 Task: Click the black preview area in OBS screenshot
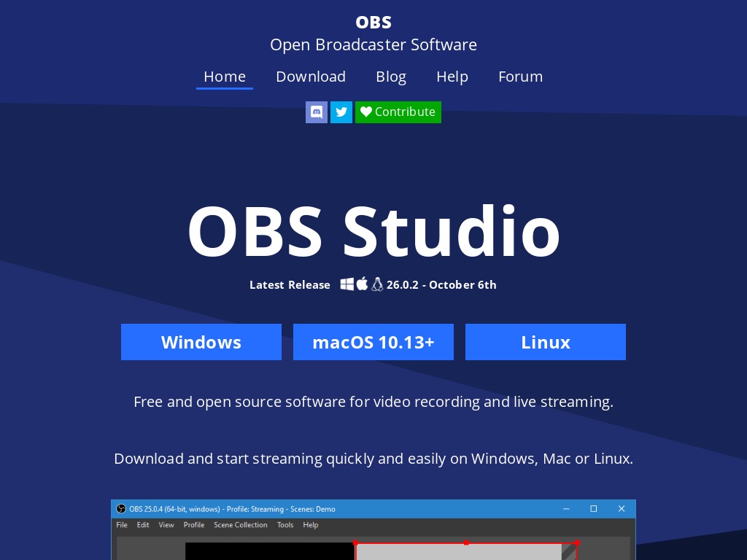(x=270, y=551)
